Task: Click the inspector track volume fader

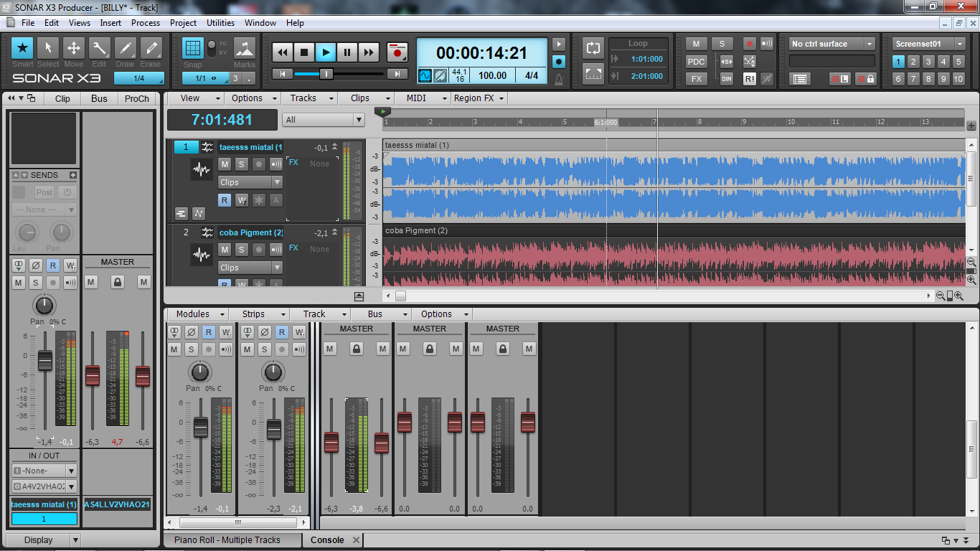Action: pyautogui.click(x=44, y=361)
